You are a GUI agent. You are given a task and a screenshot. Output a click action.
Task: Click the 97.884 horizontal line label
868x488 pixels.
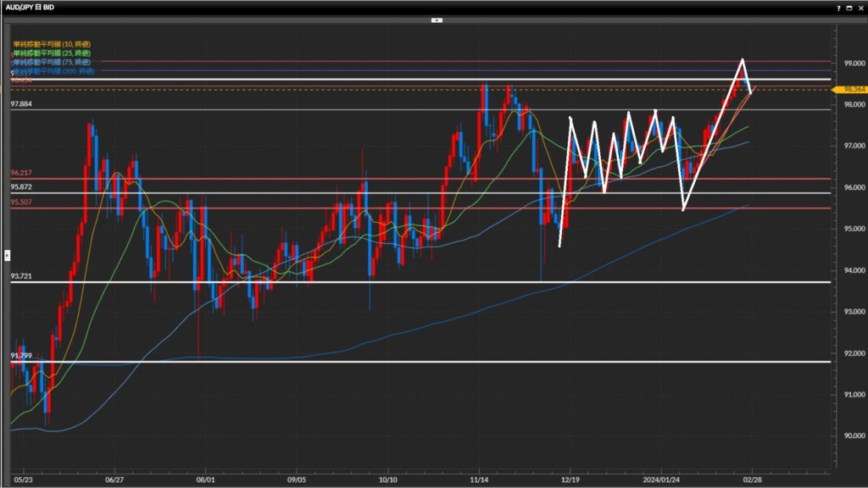click(x=21, y=103)
